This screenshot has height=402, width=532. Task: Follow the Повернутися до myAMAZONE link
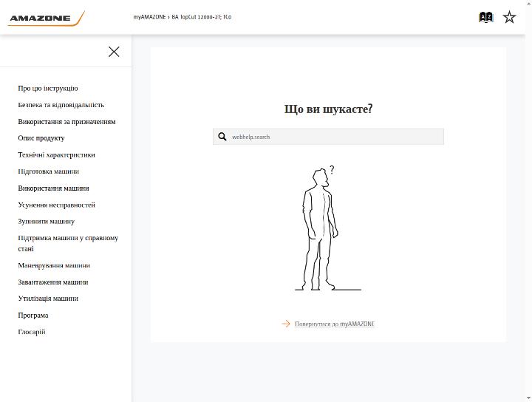(335, 324)
